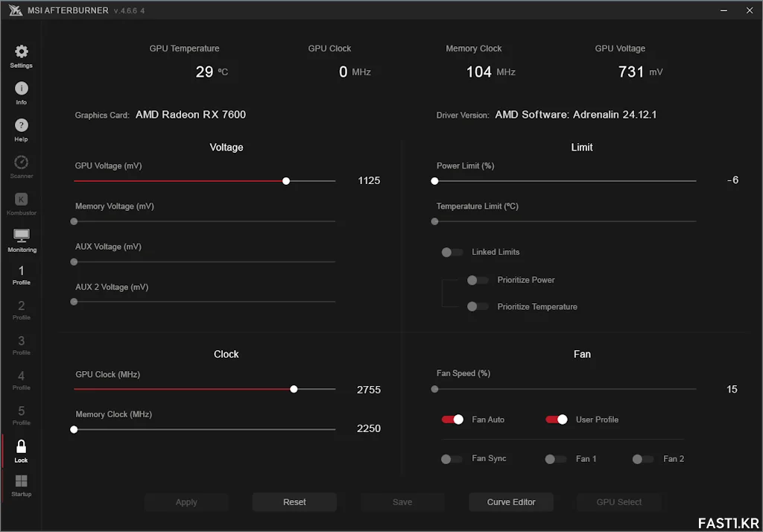Click the AUX Voltage (mV) slider handle
763x532 pixels.
point(74,262)
